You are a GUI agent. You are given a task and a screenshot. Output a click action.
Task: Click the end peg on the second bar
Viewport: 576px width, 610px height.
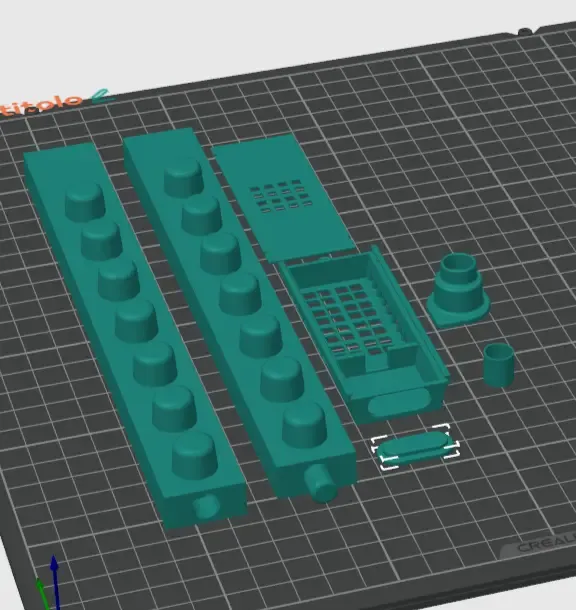click(320, 483)
